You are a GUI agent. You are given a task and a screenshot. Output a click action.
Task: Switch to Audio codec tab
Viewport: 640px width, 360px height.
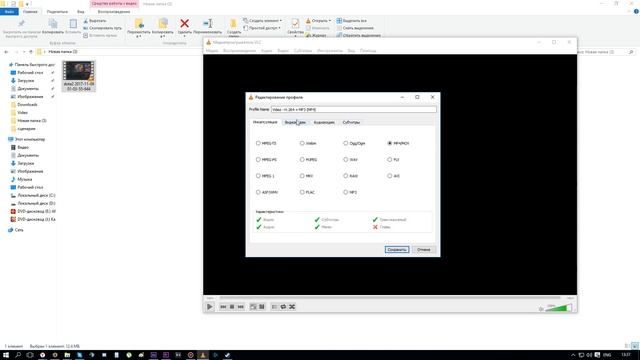pyautogui.click(x=324, y=122)
